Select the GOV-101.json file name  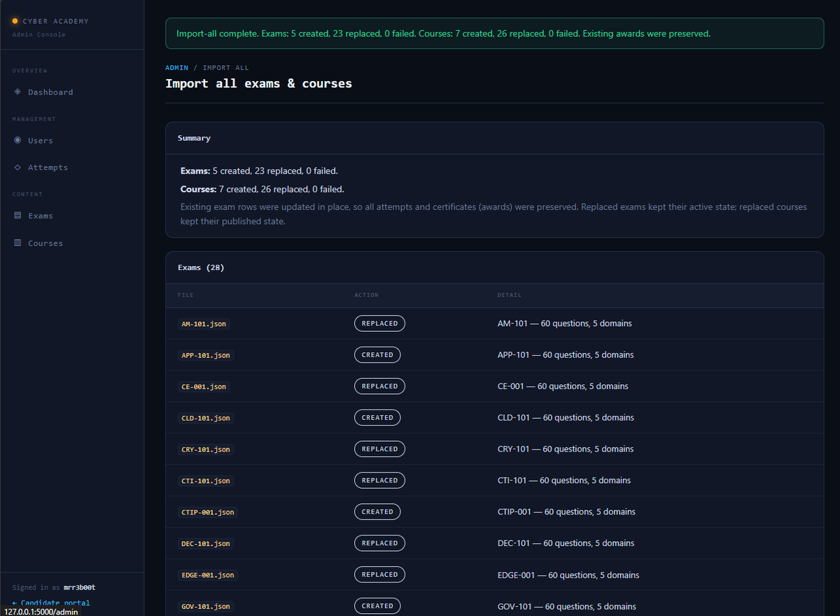206,607
